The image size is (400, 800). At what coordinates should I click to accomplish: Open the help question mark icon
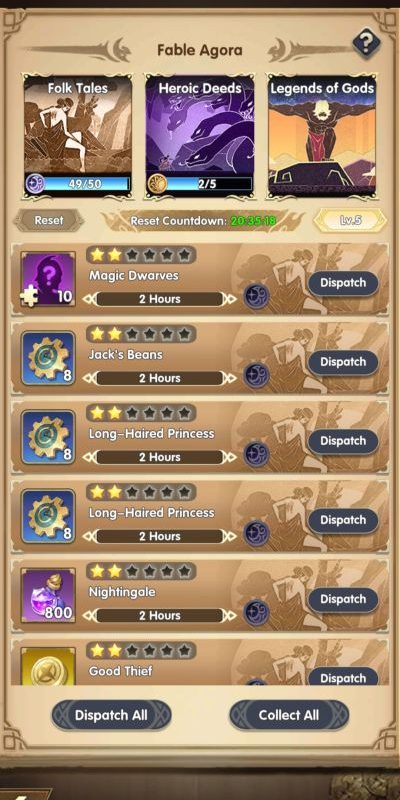pos(366,44)
